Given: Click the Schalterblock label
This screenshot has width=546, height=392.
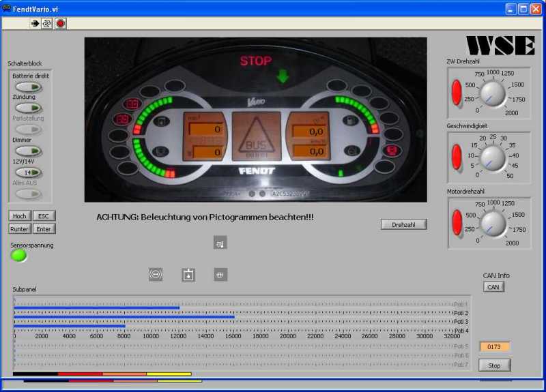Looking at the screenshot, I should tap(25, 63).
